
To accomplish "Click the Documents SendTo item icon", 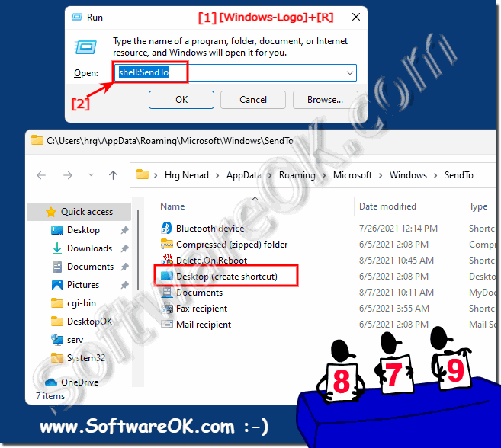I will (166, 292).
